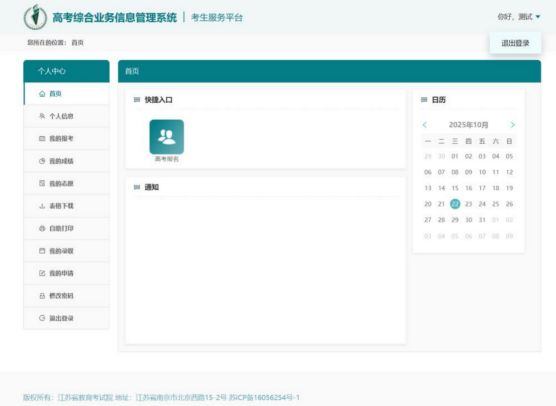
Task: Open the 高考报名 shortcut icon
Action: point(167,137)
